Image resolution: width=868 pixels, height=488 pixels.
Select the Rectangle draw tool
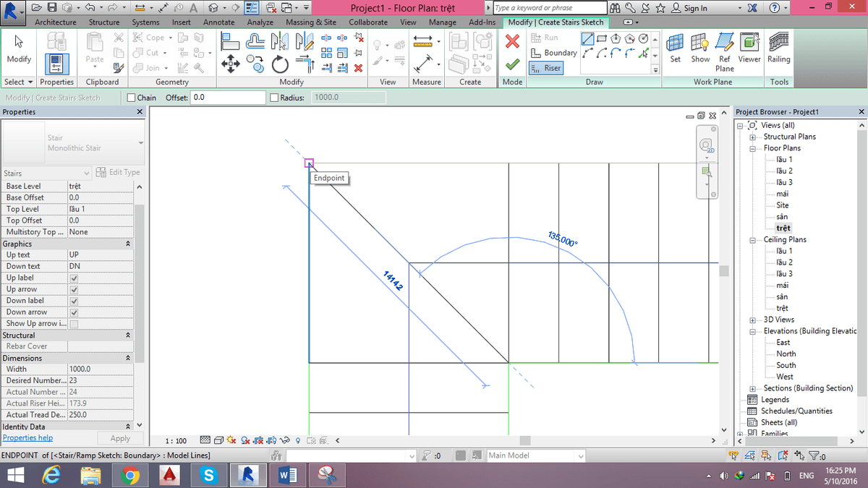click(x=603, y=38)
